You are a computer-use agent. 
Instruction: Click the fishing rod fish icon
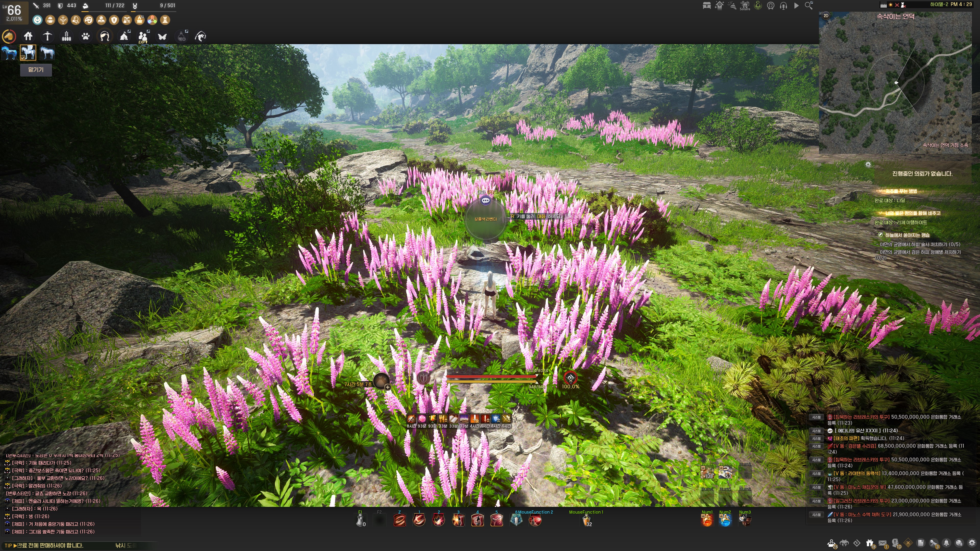click(201, 36)
